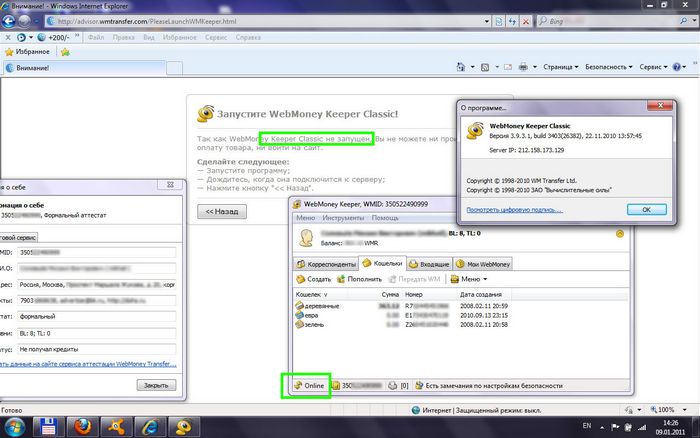Viewport: 700px width, 438px height.
Task: Select the зелень wallet row
Action: coord(314,323)
